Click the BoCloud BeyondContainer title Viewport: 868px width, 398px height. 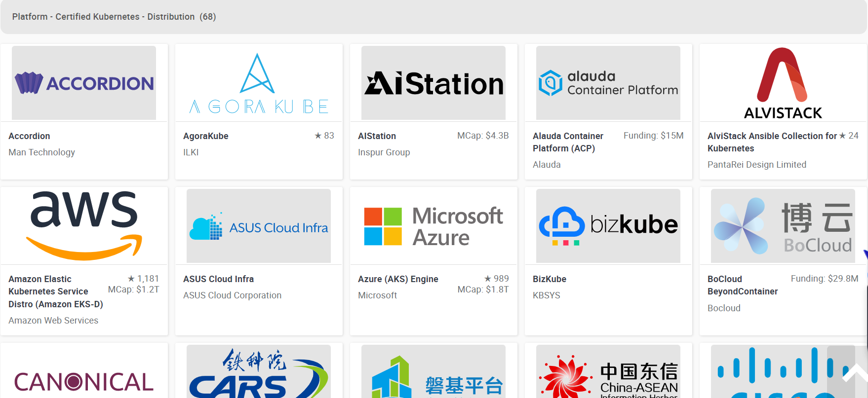(x=743, y=285)
